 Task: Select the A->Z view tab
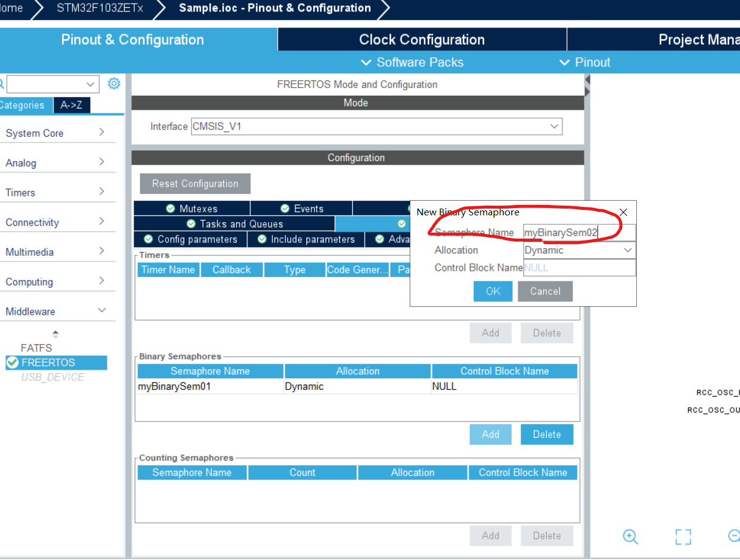[x=71, y=105]
